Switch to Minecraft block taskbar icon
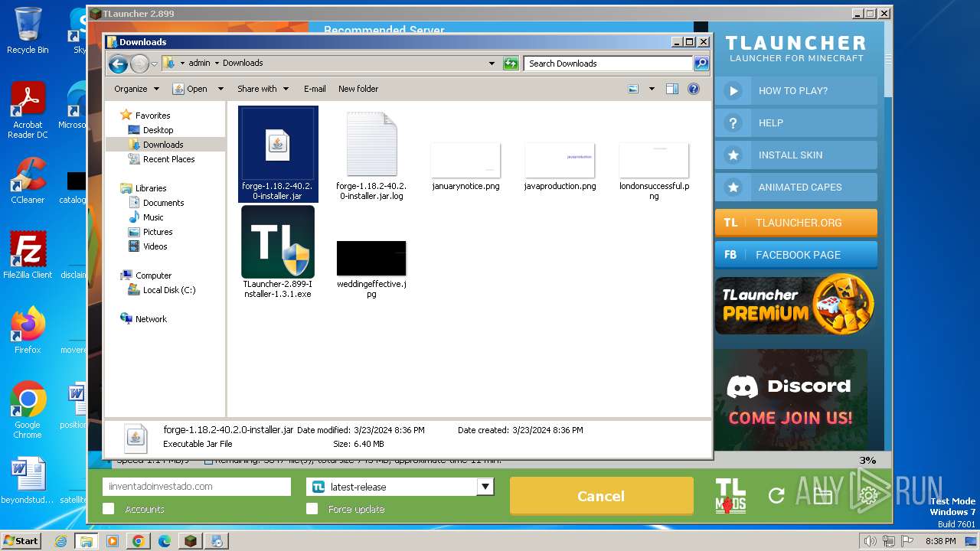This screenshot has width=980, height=551. (x=191, y=541)
